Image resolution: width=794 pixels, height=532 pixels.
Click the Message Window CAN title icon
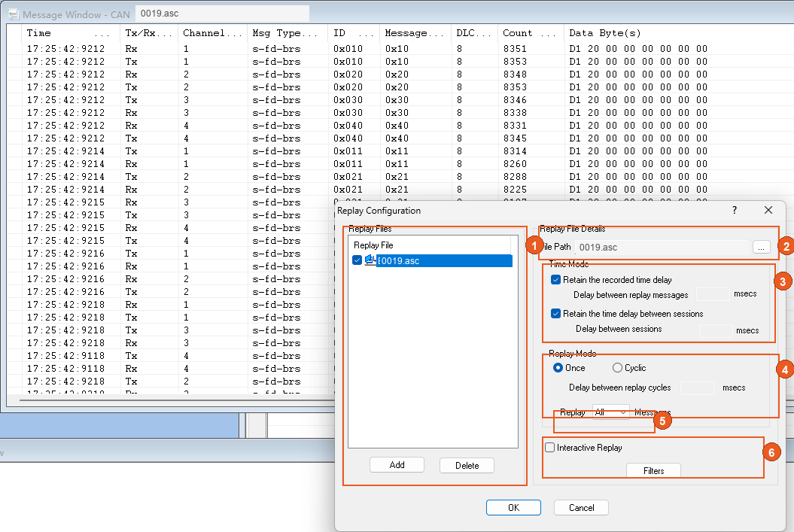(14, 15)
